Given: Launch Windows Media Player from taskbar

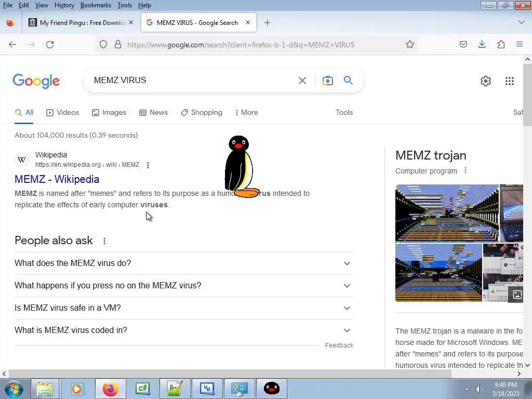Looking at the screenshot, I should [x=77, y=389].
